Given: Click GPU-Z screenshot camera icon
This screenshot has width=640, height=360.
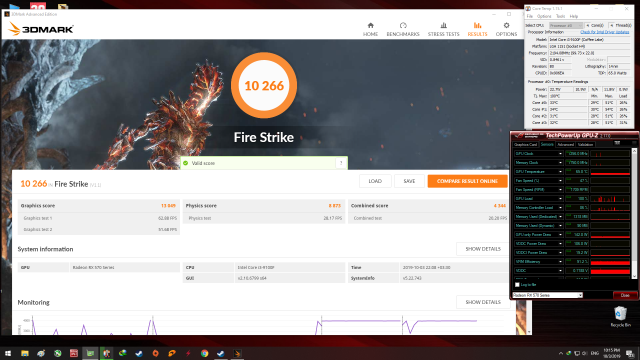Looking at the screenshot, I should click(617, 143).
